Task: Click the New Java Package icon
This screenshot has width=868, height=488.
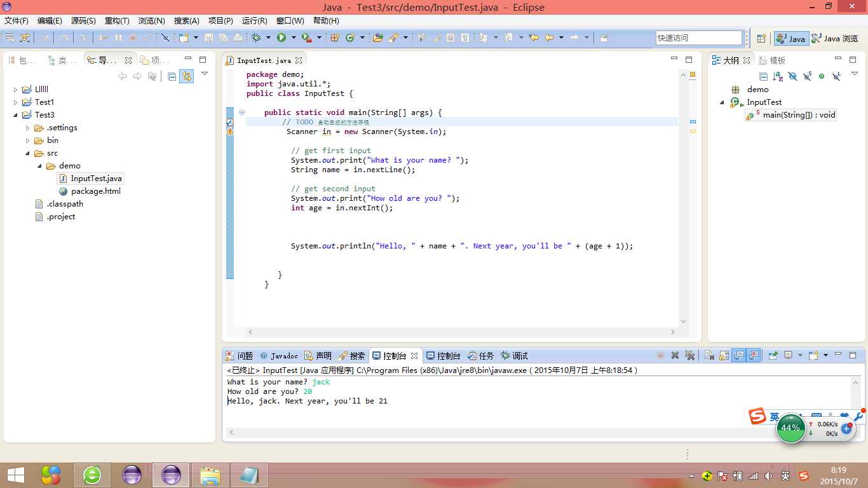Action: click(x=335, y=37)
